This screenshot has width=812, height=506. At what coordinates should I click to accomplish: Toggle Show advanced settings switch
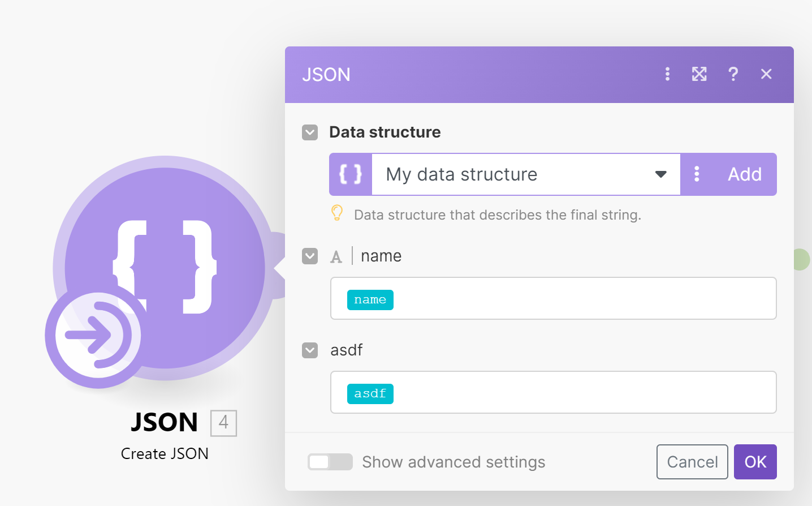pos(330,462)
